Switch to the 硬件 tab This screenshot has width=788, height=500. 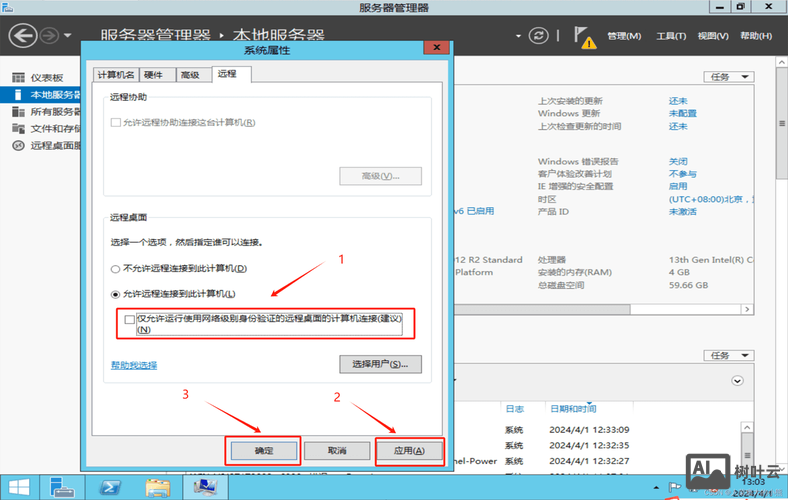(x=157, y=75)
